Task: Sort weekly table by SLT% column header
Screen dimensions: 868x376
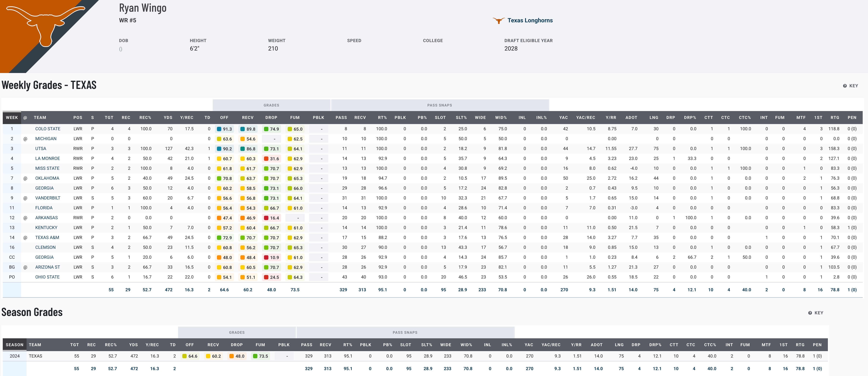Action: pos(461,117)
